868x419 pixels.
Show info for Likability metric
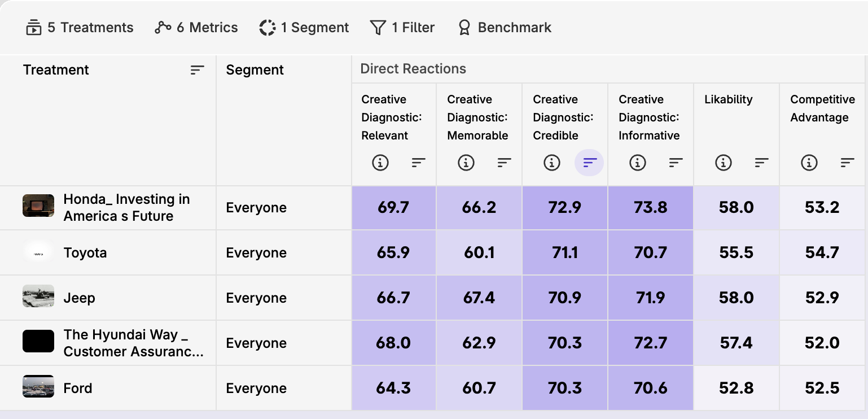tap(724, 163)
